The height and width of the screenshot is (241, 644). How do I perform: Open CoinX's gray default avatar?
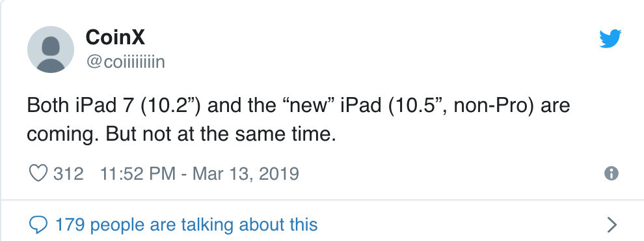click(x=51, y=50)
